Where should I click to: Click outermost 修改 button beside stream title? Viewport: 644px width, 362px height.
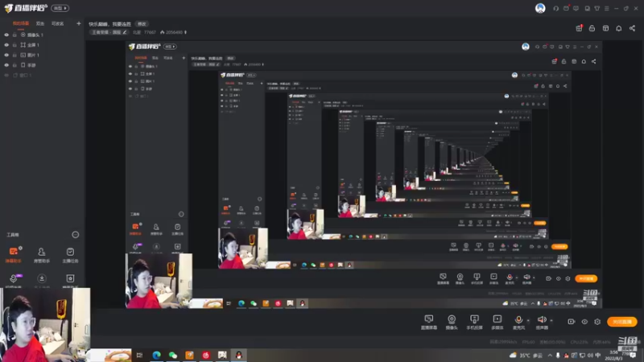point(142,24)
